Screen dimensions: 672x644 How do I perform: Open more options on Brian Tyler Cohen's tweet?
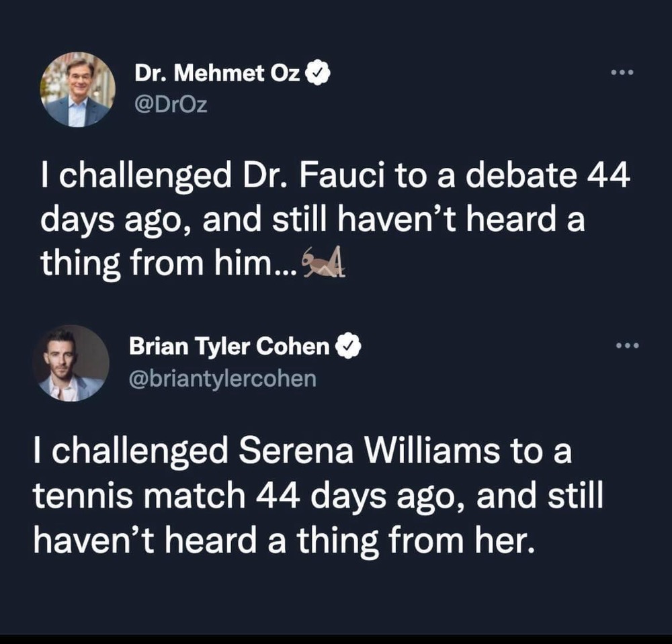point(628,347)
